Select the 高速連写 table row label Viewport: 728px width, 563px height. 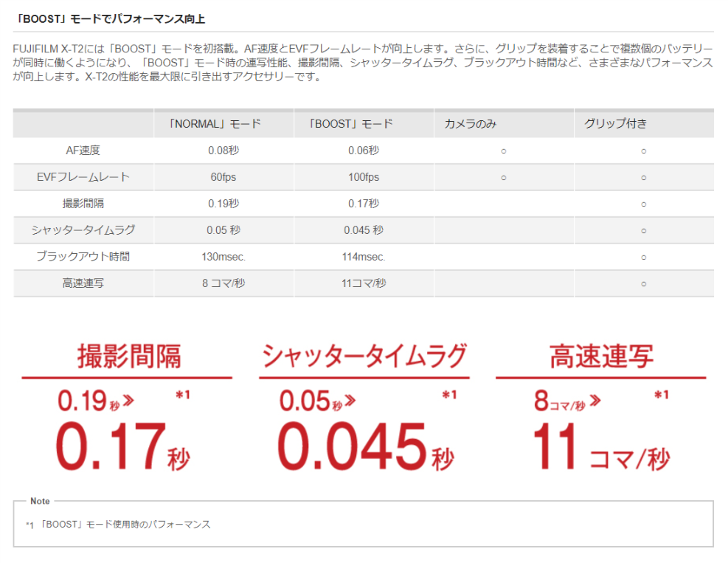(83, 283)
